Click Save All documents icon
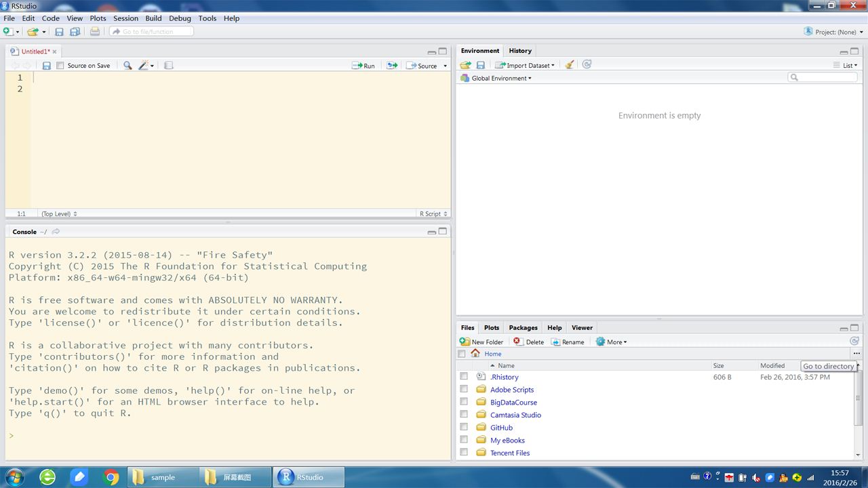The height and width of the screenshot is (488, 868). [x=75, y=31]
